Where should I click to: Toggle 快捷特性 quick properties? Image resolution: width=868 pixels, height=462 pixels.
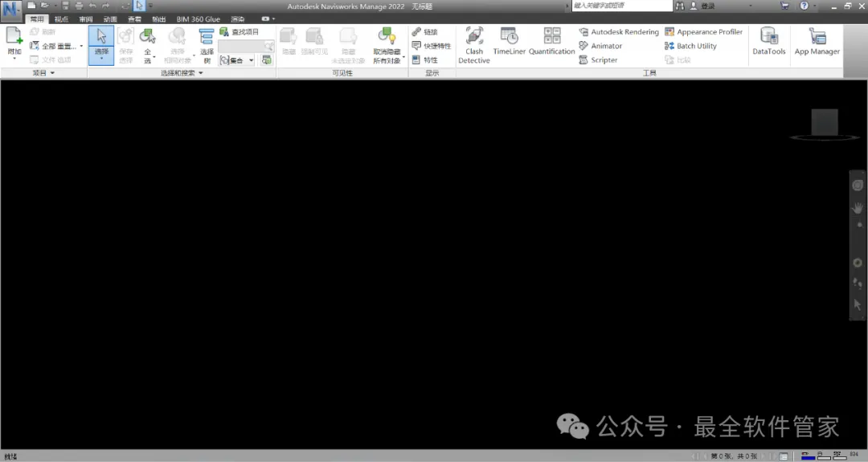(x=432, y=46)
